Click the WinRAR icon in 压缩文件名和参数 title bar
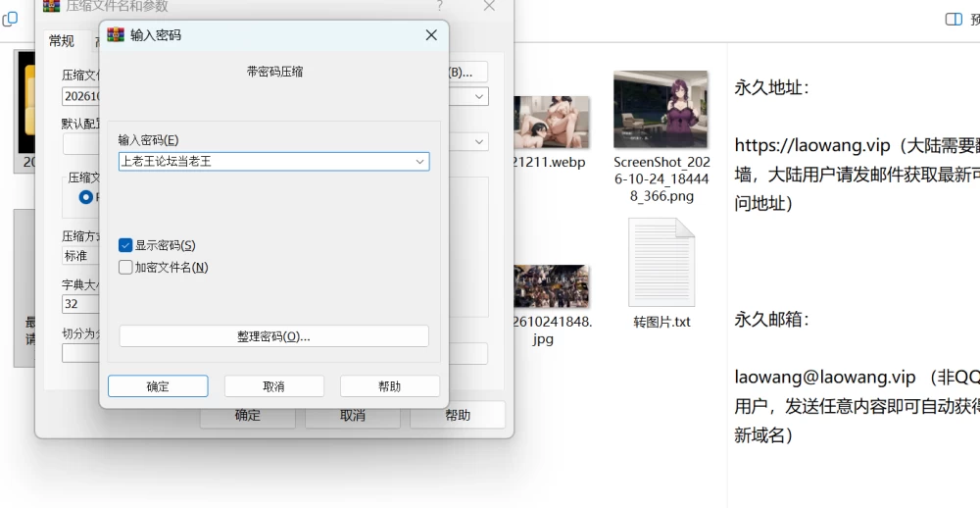This screenshot has height=508, width=980. [51, 6]
